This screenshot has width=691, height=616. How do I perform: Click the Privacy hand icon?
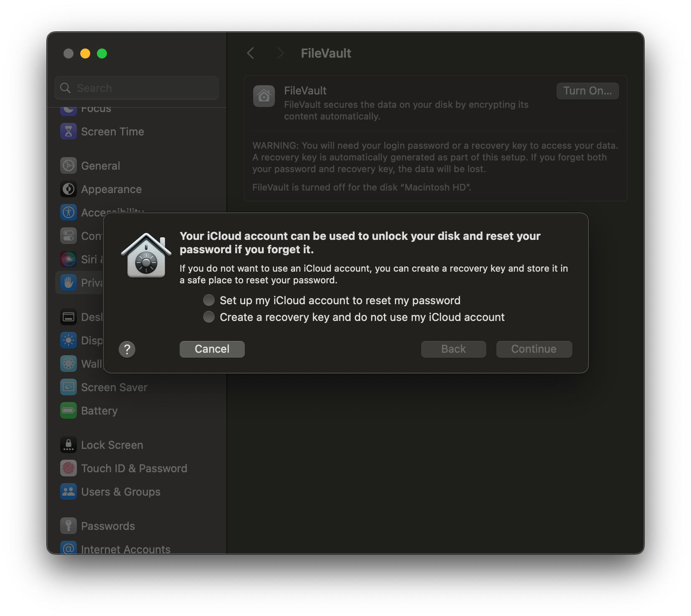tap(69, 283)
